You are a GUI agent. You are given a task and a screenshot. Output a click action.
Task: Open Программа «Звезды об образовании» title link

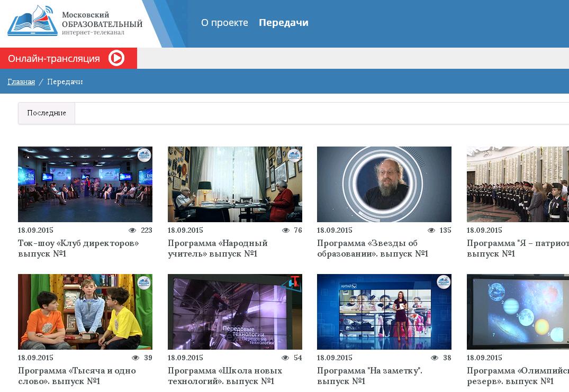click(x=373, y=249)
